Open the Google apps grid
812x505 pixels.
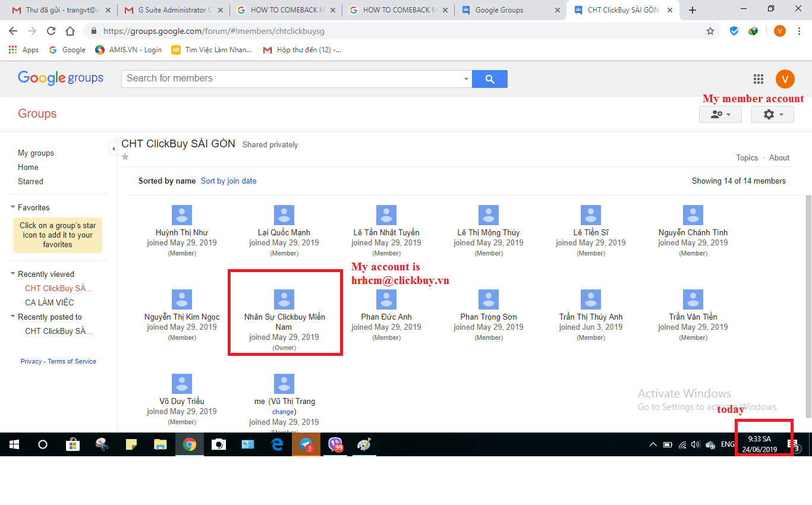point(759,79)
